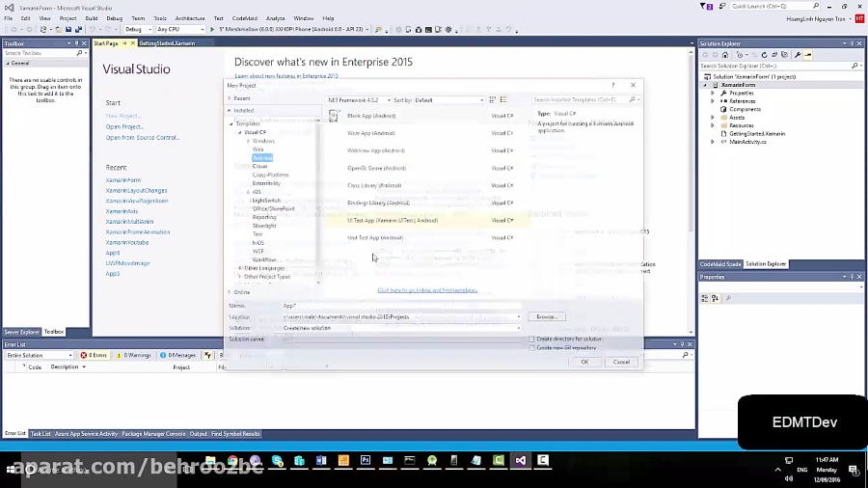Viewport: 868px width, 488px height.
Task: Toggle the 0 Errors filter button
Action: coord(94,355)
